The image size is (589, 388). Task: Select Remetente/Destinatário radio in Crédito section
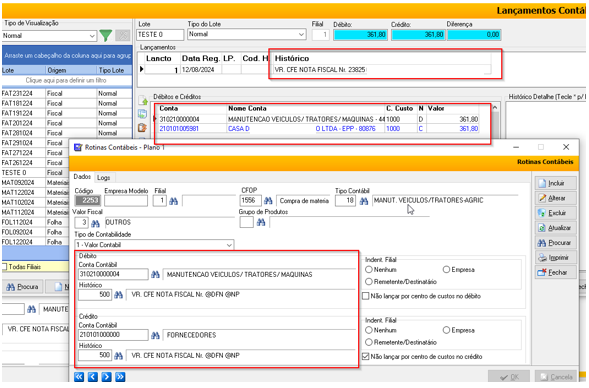(x=369, y=342)
